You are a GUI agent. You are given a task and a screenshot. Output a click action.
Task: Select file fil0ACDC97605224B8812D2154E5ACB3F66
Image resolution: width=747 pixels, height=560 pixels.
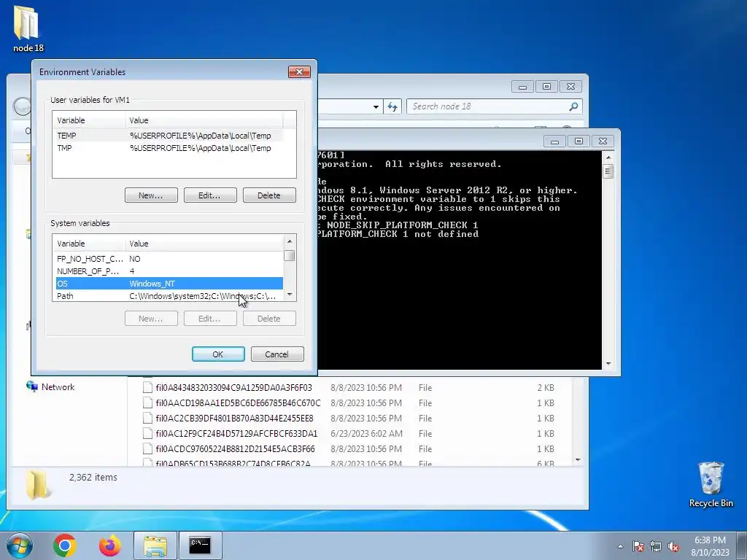tap(235, 448)
